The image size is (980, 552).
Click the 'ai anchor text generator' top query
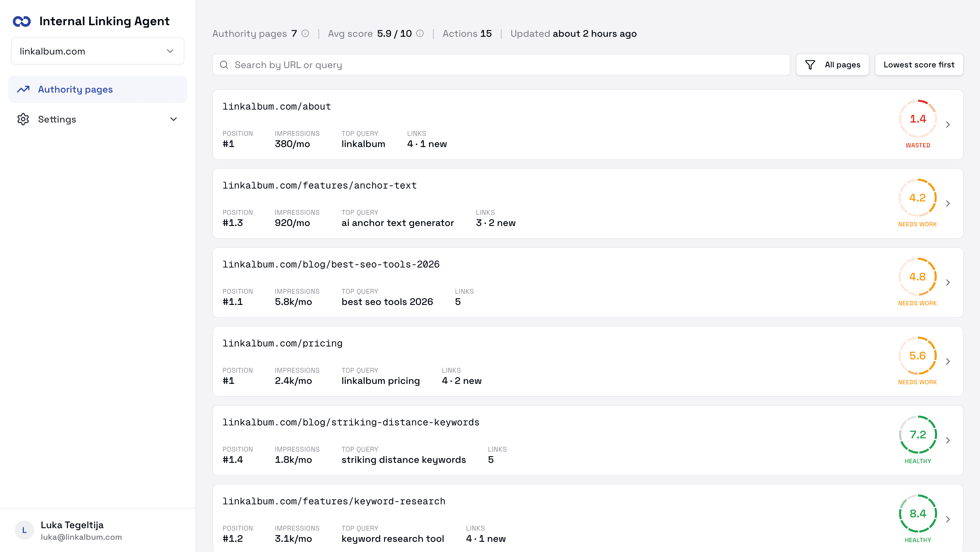click(x=397, y=223)
